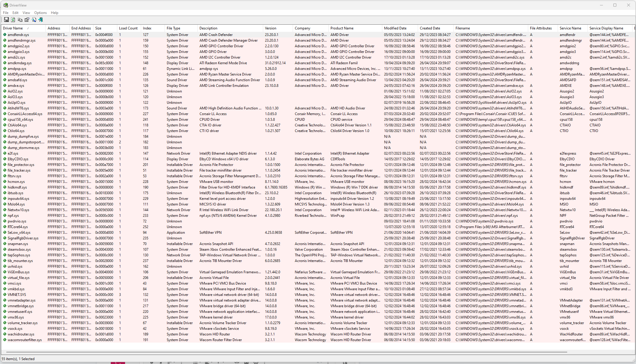Click the green icon beside vsock.sys
This screenshot has height=364, width=636.
(x=5, y=328)
